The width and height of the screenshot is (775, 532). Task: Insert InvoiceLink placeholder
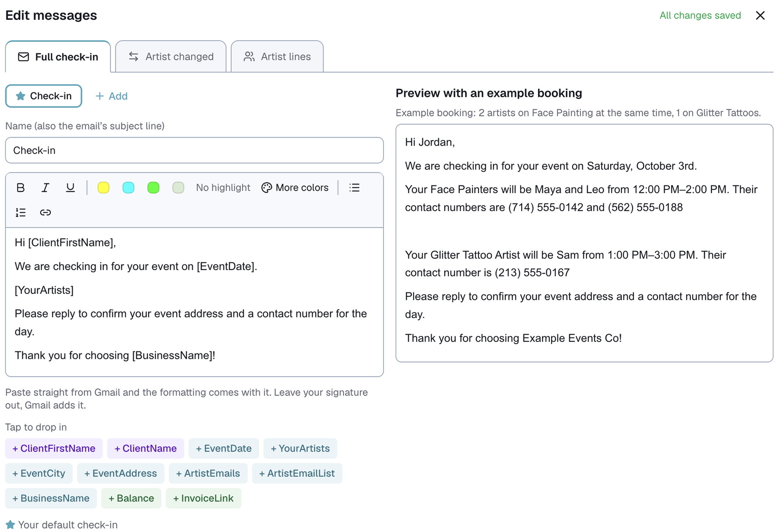tap(203, 498)
